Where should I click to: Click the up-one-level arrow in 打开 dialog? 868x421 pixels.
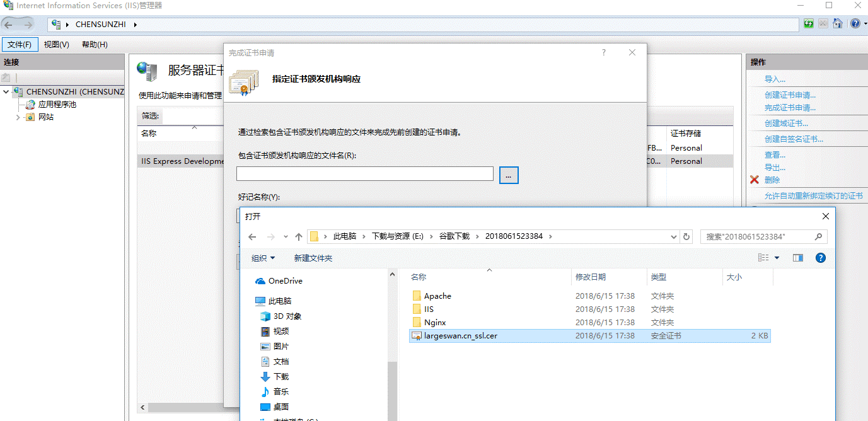pos(299,237)
